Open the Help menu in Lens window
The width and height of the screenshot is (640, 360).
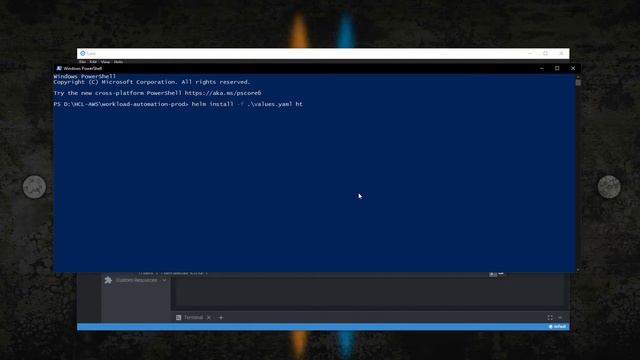point(118,62)
